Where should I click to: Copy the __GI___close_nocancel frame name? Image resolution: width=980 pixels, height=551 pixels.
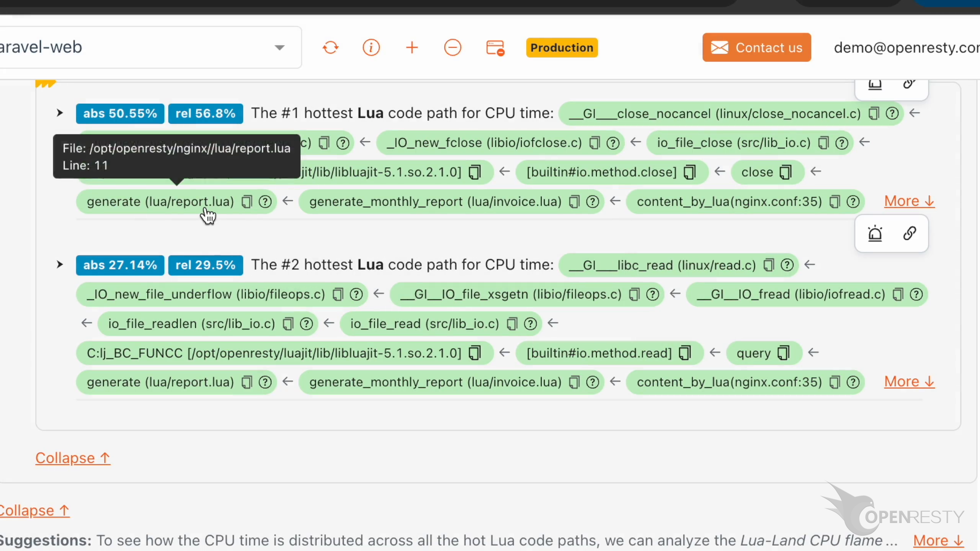tap(874, 114)
